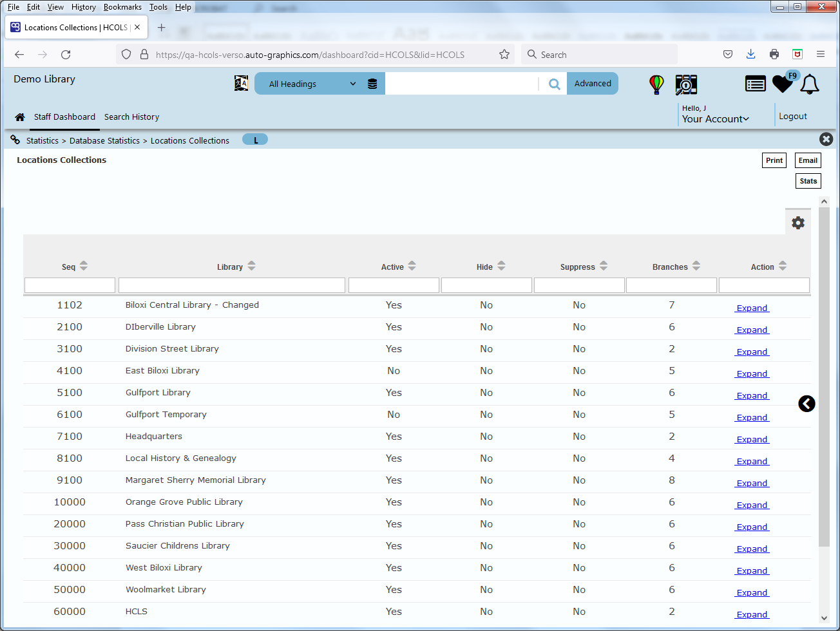Screen dimensions: 840x631
Task: Open the language translate icon
Action: (x=241, y=83)
